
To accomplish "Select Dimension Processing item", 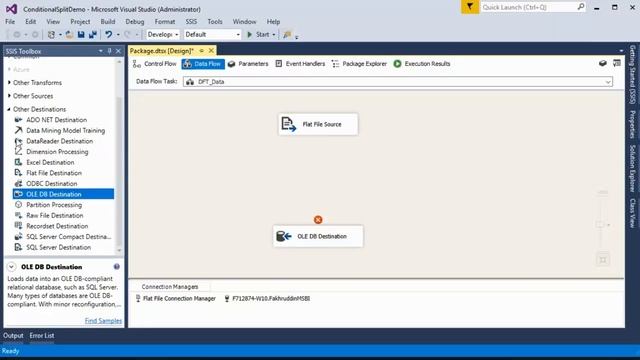I will point(57,152).
